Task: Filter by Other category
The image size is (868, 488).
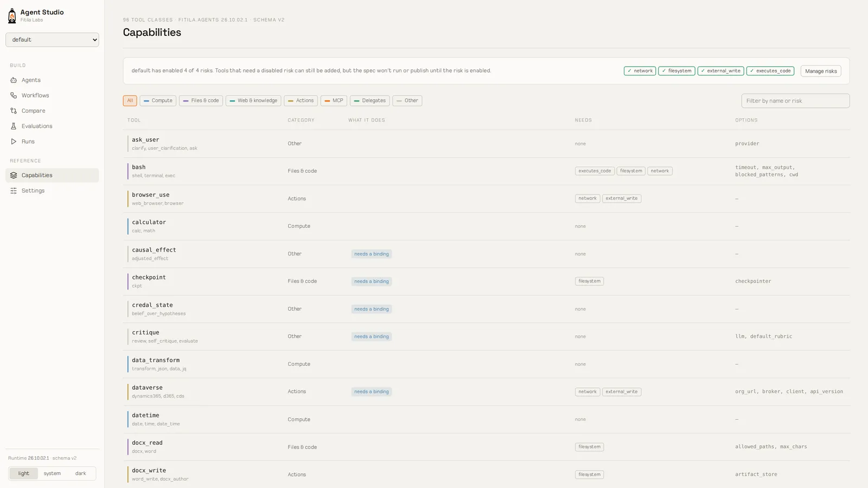Action: pos(407,101)
